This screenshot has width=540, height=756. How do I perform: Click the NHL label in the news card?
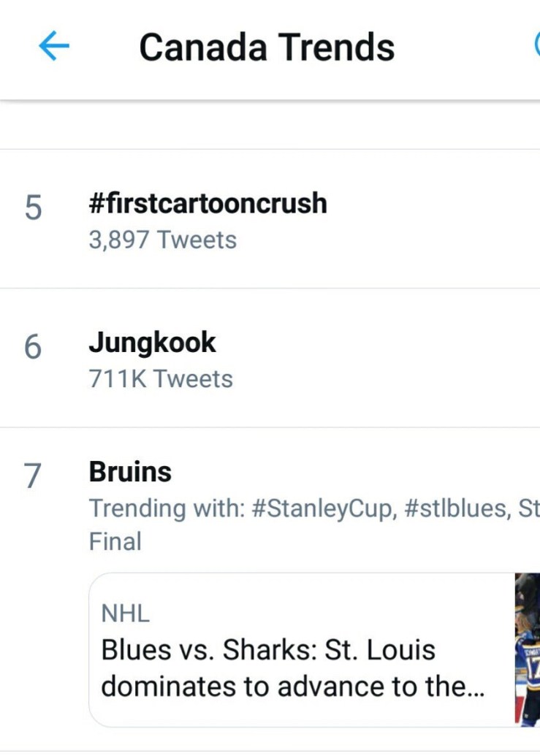click(125, 614)
